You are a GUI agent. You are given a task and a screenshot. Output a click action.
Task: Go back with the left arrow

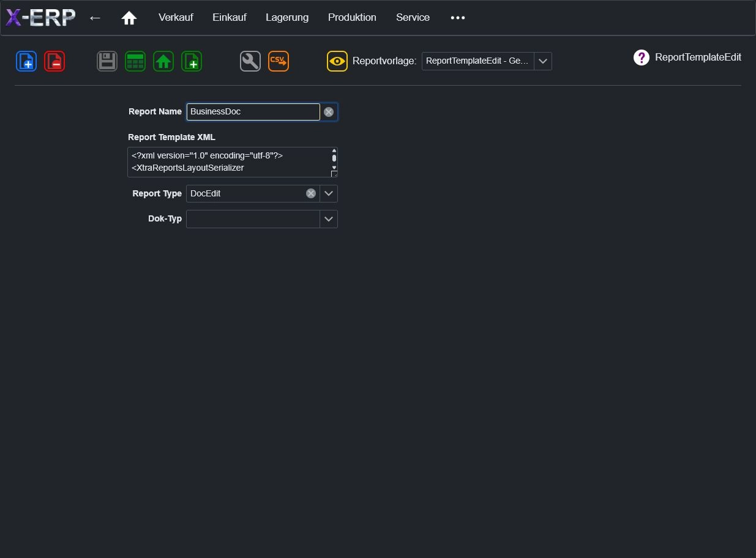point(95,18)
